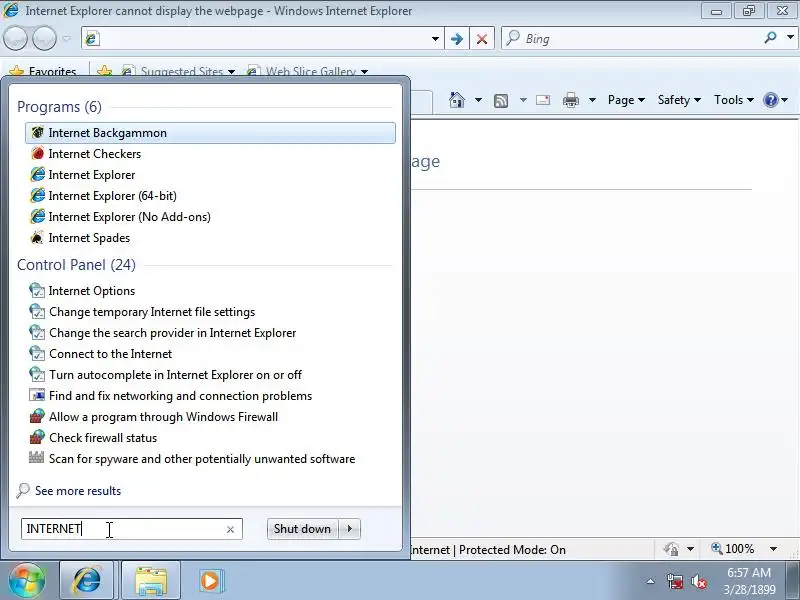Image resolution: width=800 pixels, height=600 pixels.
Task: Click the Go arrow button
Action: (x=457, y=38)
